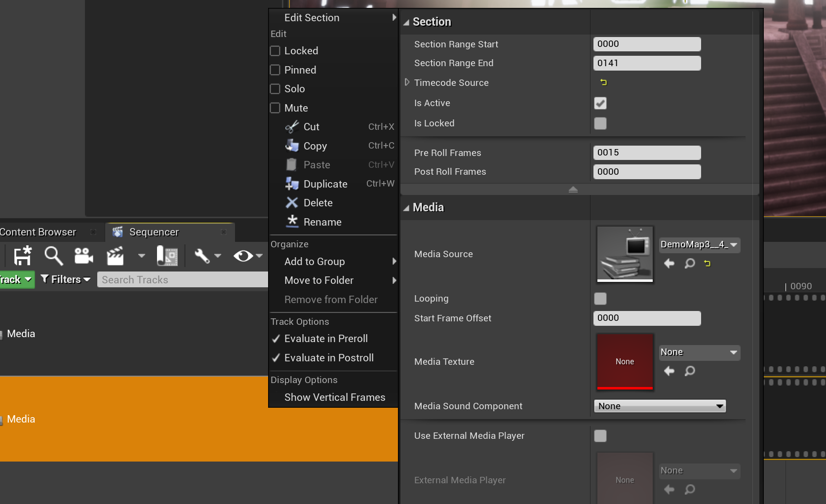The width and height of the screenshot is (826, 504).
Task: Reset Timecode Source to default arrow
Action: [603, 82]
